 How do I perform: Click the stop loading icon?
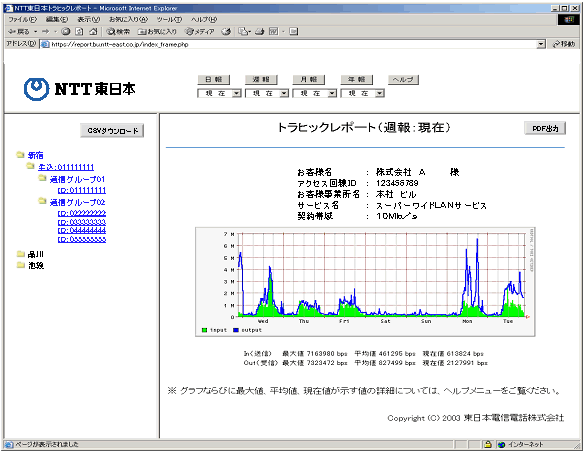(66, 32)
